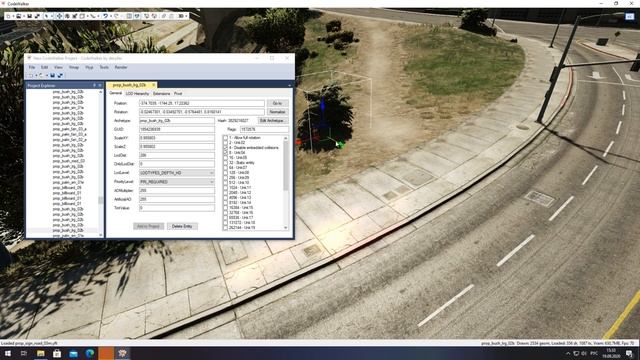Click the New file icon in main toolbar
This screenshot has width=640, height=360.
click(8, 16)
